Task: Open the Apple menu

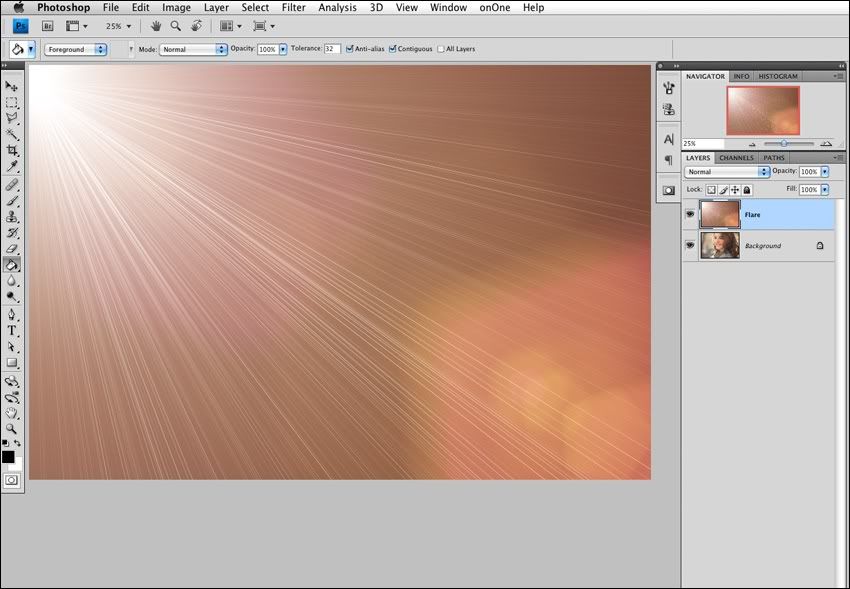Action: point(18,7)
